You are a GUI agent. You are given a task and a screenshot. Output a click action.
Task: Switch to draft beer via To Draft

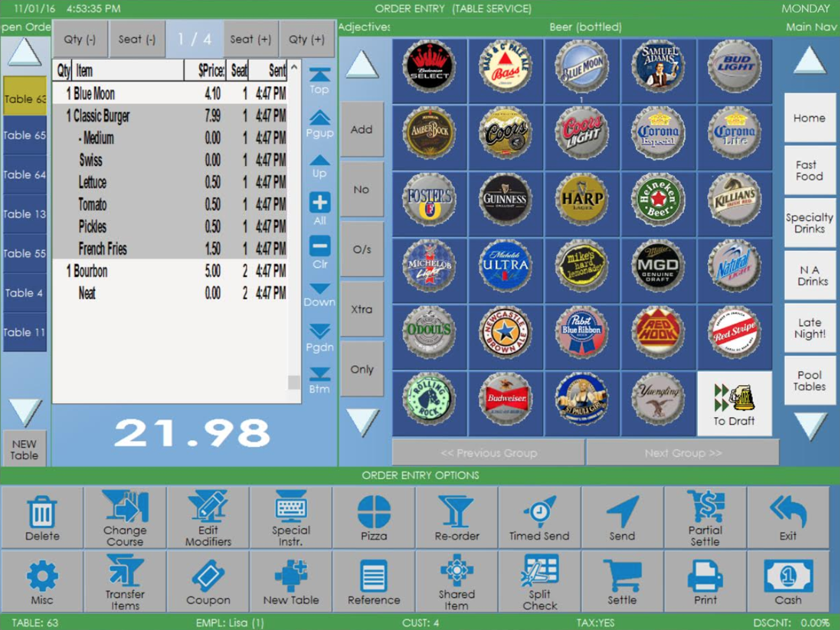coord(734,404)
